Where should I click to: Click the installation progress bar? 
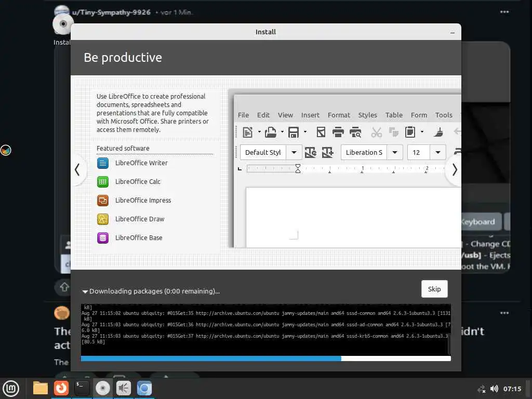click(x=265, y=358)
